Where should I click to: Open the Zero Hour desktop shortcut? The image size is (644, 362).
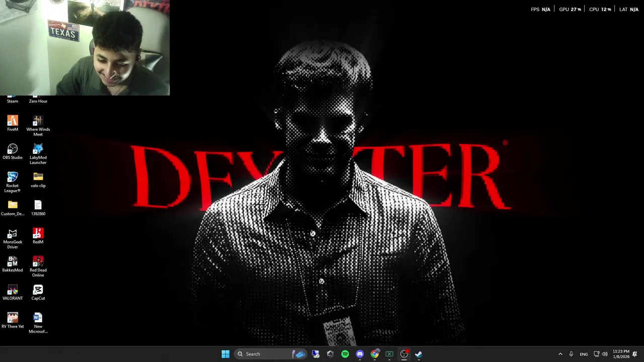[38, 100]
